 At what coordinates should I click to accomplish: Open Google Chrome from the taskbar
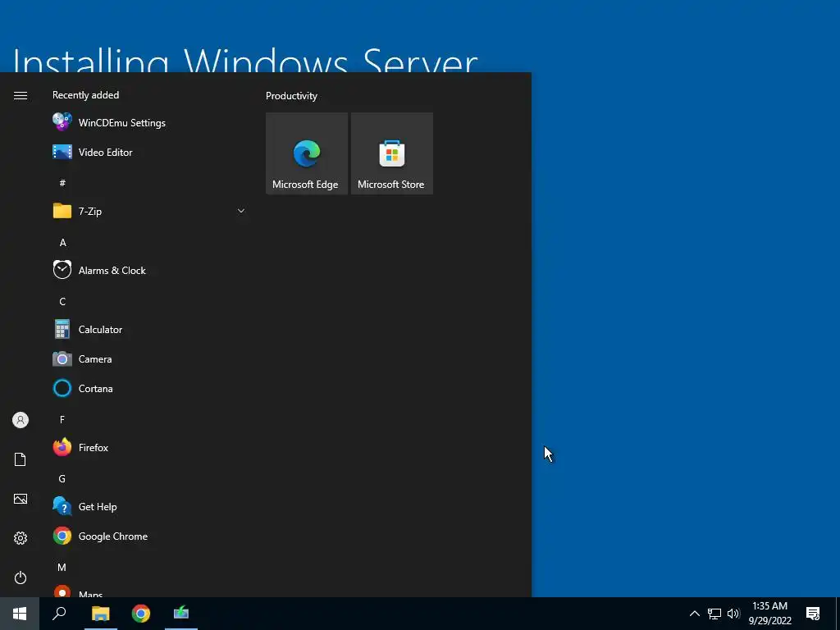141,614
